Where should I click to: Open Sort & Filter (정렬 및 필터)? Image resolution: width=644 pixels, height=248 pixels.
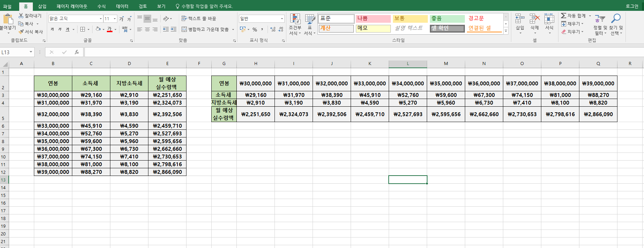tap(600, 24)
